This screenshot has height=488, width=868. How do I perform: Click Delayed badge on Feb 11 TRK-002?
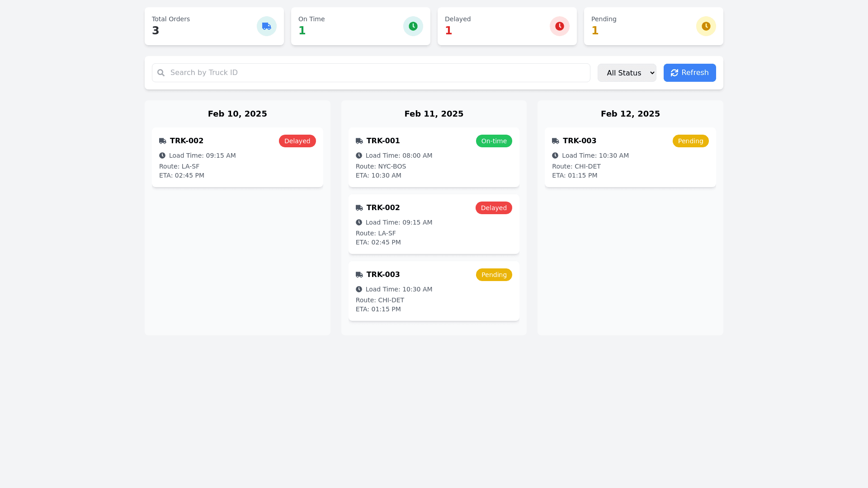pyautogui.click(x=494, y=208)
